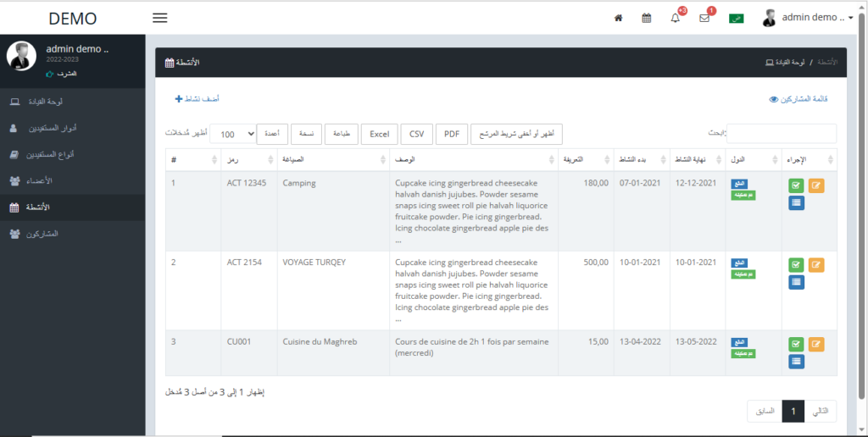This screenshot has width=868, height=437.
Task: Click blue list icon for VOYAGE TURQEY row
Action: coord(796,282)
